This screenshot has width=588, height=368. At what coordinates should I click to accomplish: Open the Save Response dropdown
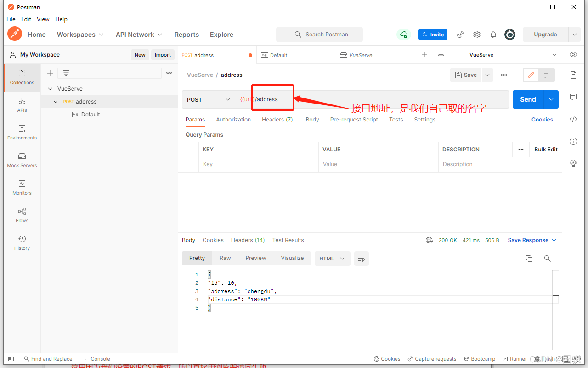click(532, 240)
